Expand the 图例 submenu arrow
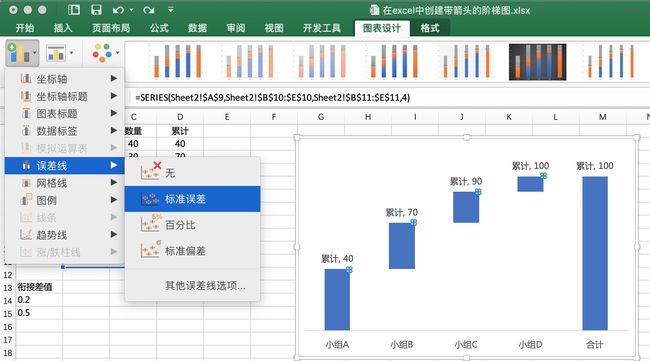The height and width of the screenshot is (361, 650). tap(114, 200)
